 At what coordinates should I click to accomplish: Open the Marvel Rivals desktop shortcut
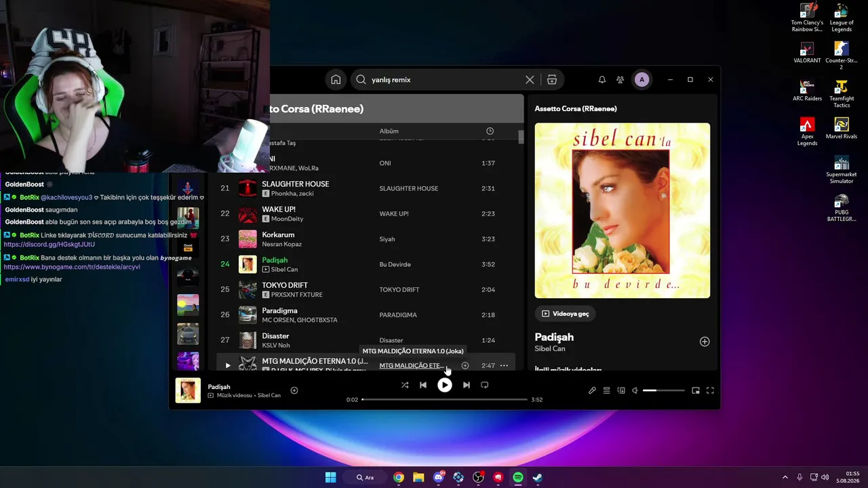[842, 129]
